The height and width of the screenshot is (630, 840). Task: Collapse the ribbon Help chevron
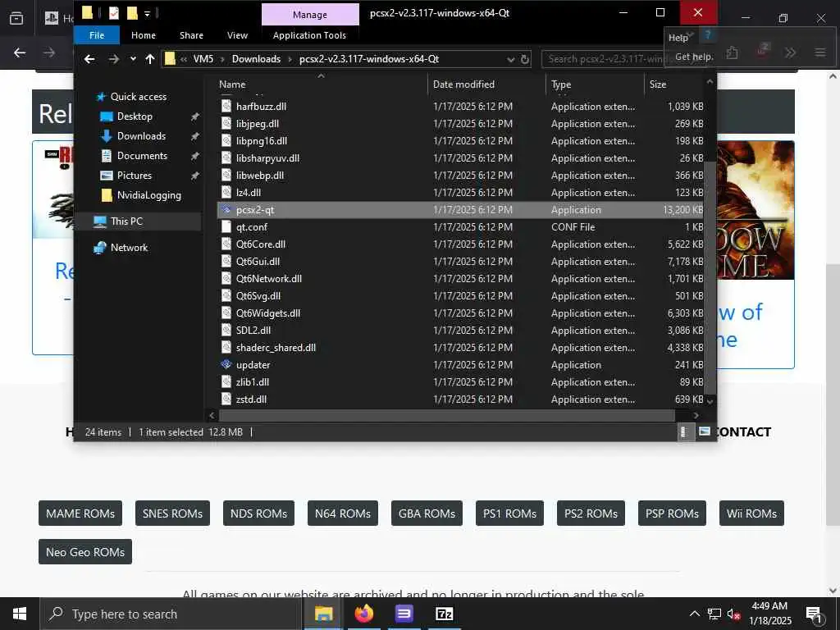click(690, 34)
